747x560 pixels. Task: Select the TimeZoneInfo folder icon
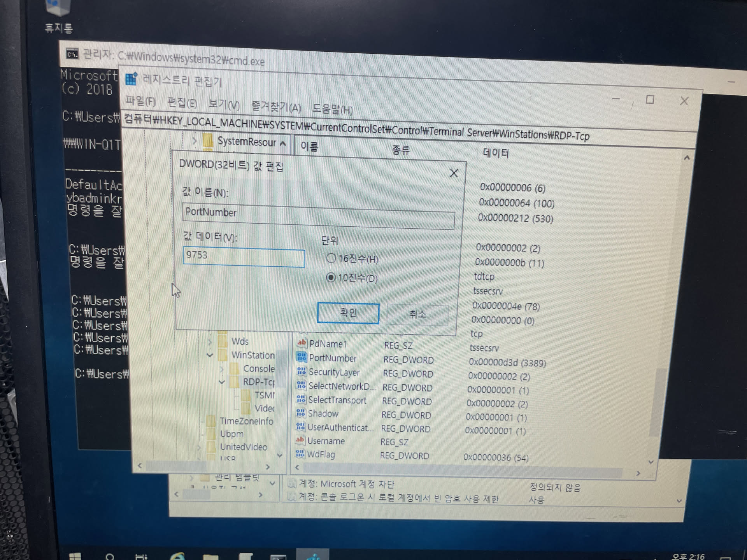[x=211, y=421]
